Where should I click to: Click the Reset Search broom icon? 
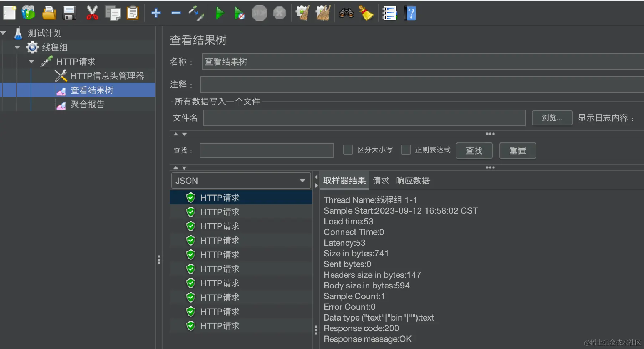pyautogui.click(x=366, y=13)
